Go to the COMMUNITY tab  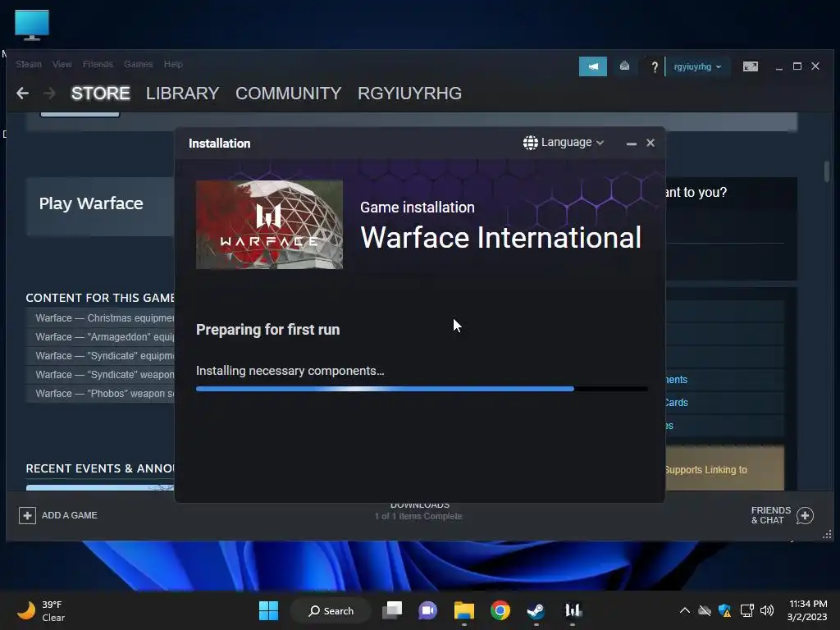[x=288, y=94]
